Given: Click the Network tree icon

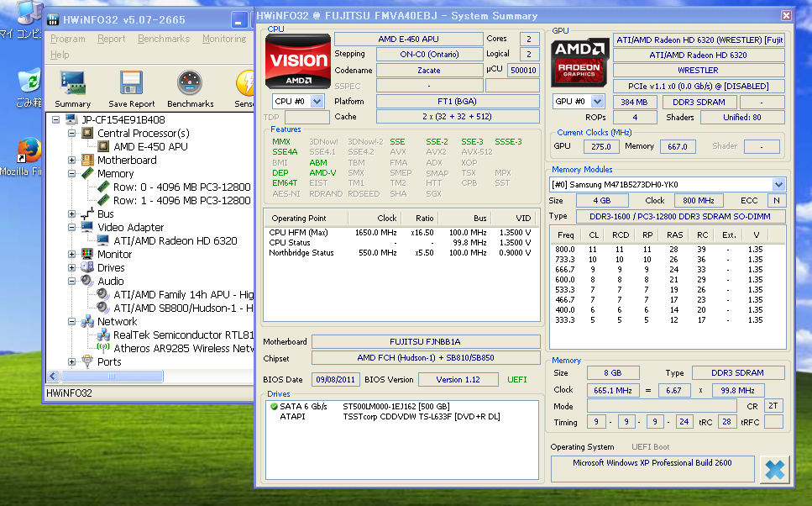Looking at the screenshot, I should (87, 321).
